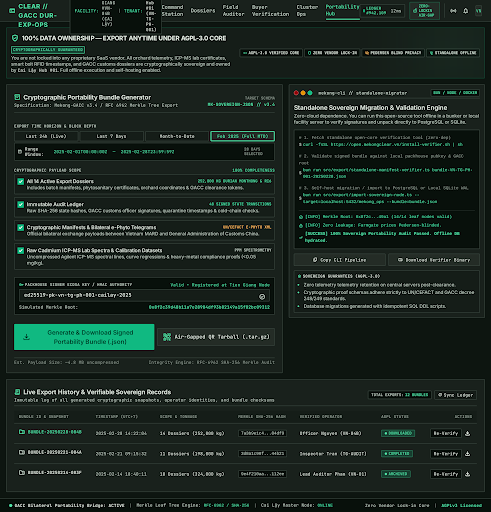Viewport: 491px width, 512px height.
Task: Toggle the Immutable Audit Ledger checkbox
Action: 21,204
